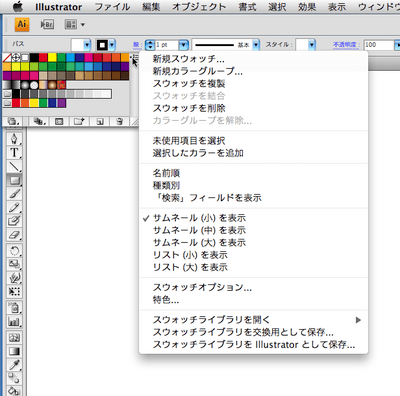Select the Rectangle tool
Image resolution: width=400 pixels, height=396 pixels.
[x=14, y=180]
